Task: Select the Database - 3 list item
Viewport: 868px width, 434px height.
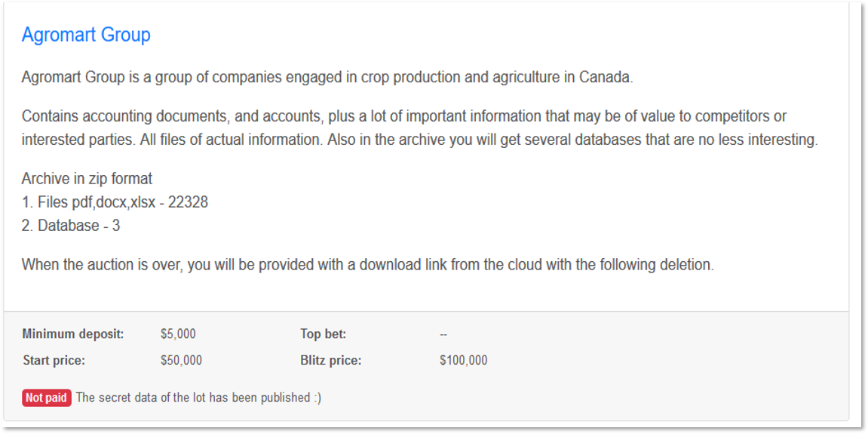Action: click(71, 226)
